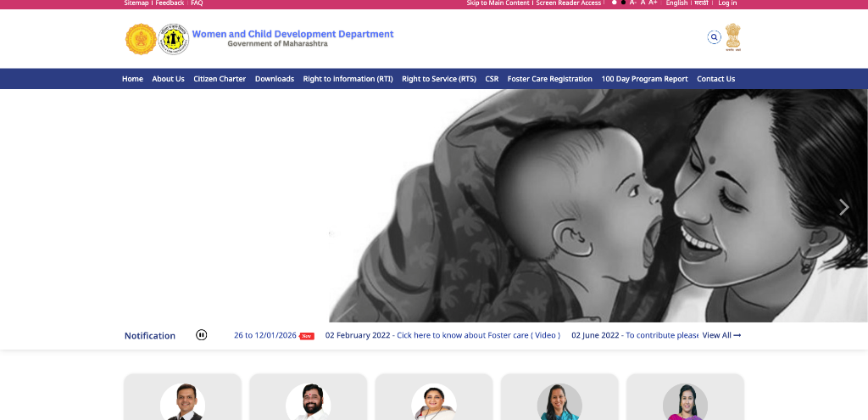
Task: Open Right to Information (RTI) menu
Action: coord(348,79)
